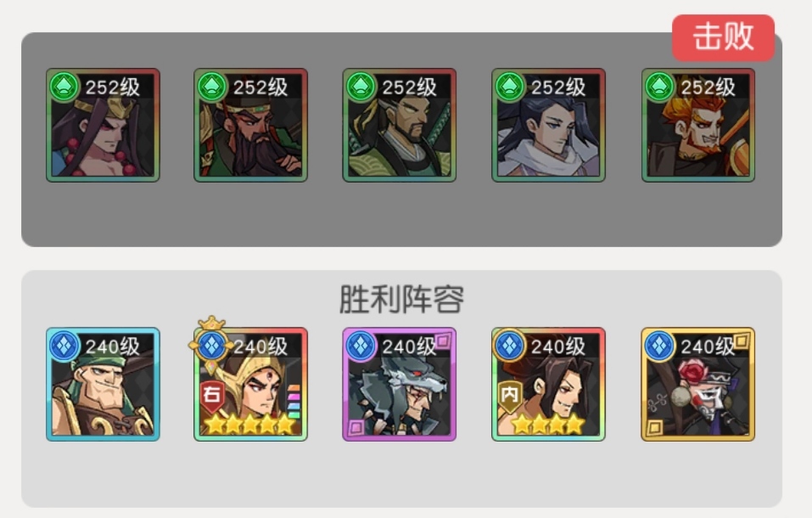Click the blue diamond emblem on wolf-hooded hero
This screenshot has height=518, width=812.
361,346
